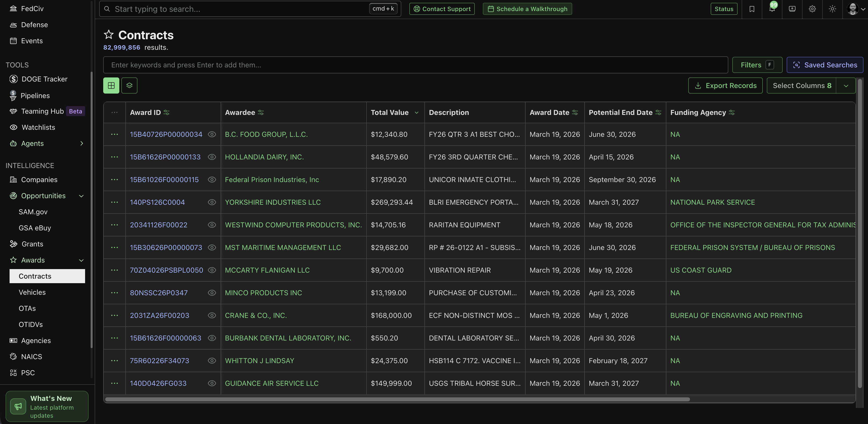
Task: Click Select Columns 8 button
Action: (802, 86)
